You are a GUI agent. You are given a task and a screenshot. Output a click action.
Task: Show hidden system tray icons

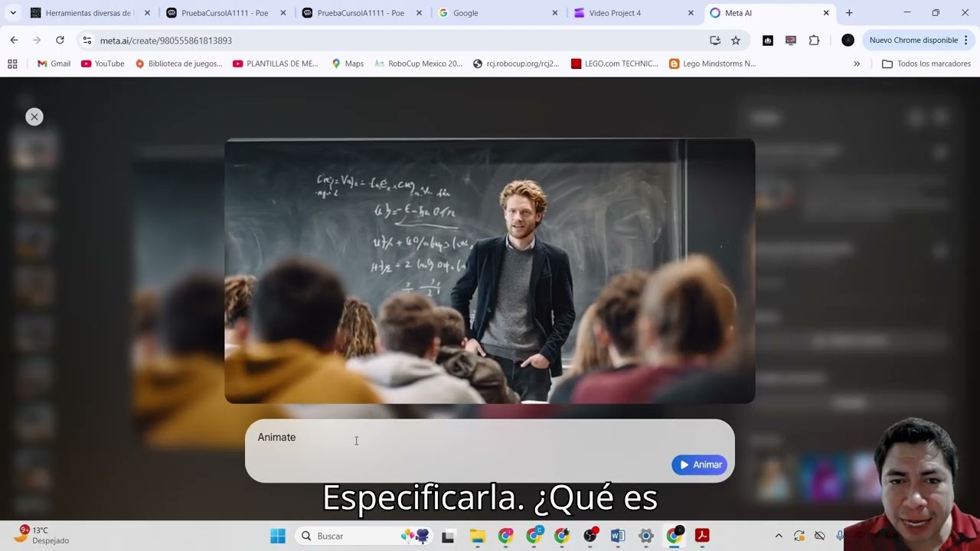pyautogui.click(x=779, y=536)
